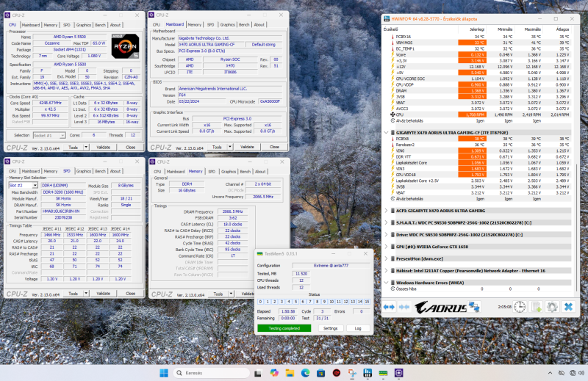Show hidden tray icons chevron

tap(550, 373)
